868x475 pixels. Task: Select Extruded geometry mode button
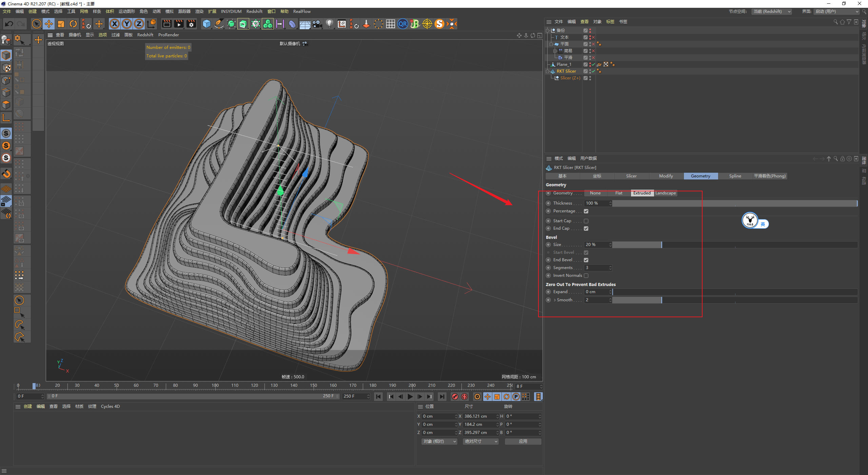[642, 192]
